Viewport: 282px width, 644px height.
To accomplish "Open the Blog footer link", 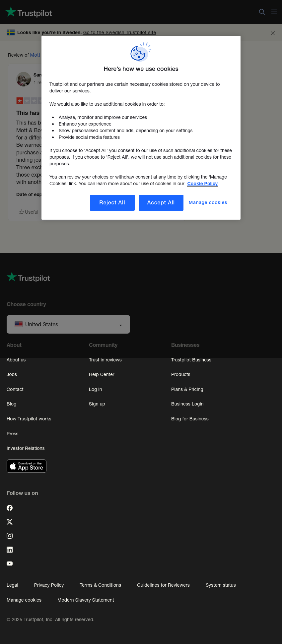I will pos(11,404).
